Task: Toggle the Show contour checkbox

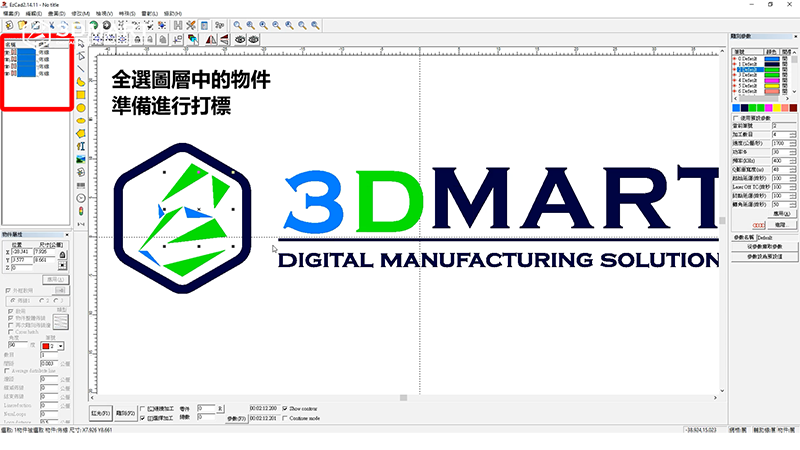Action: [x=286, y=408]
